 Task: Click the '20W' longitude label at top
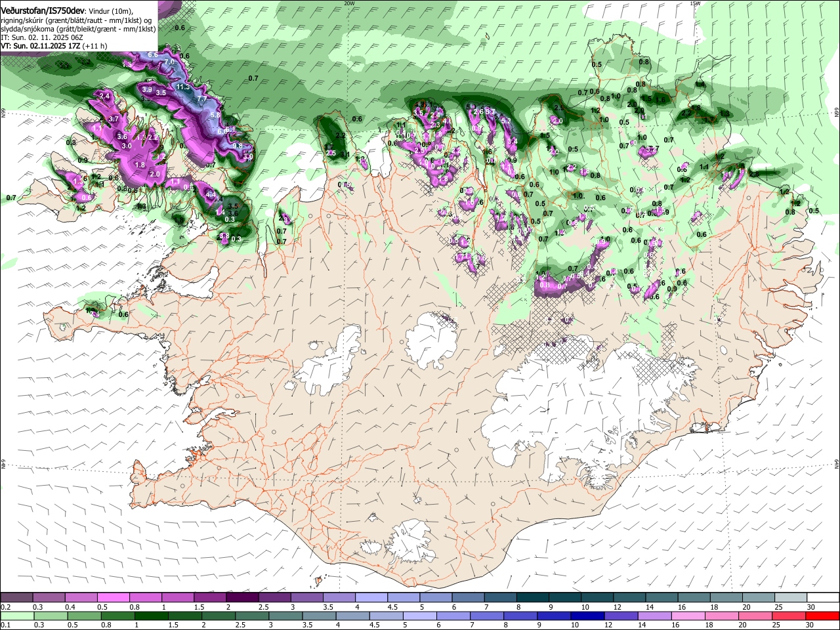pos(349,3)
